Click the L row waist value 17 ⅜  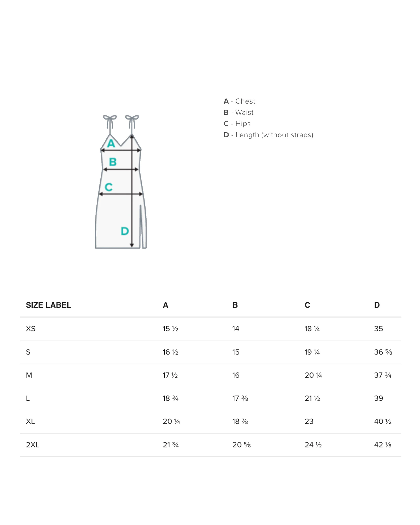coord(240,398)
